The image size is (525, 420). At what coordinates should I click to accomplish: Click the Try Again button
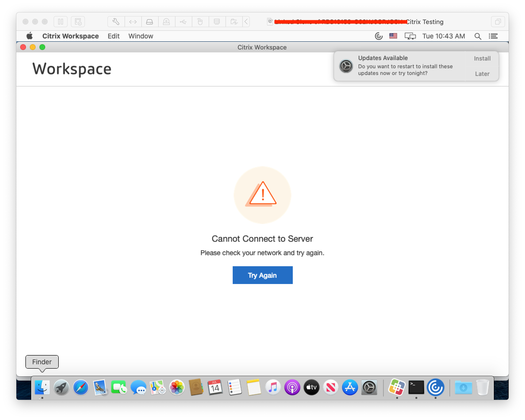point(262,275)
